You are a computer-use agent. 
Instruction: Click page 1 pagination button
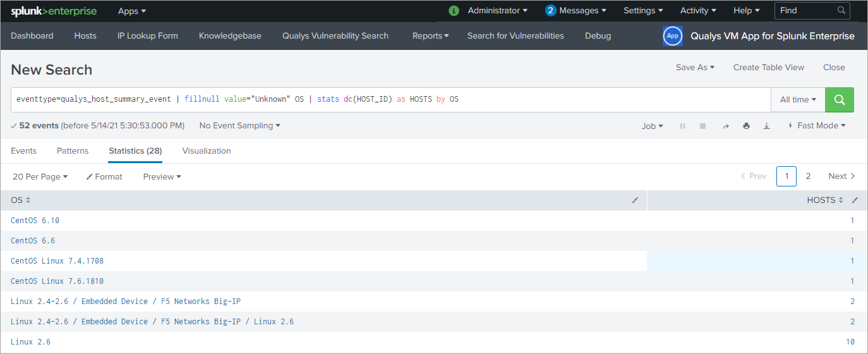pos(787,176)
